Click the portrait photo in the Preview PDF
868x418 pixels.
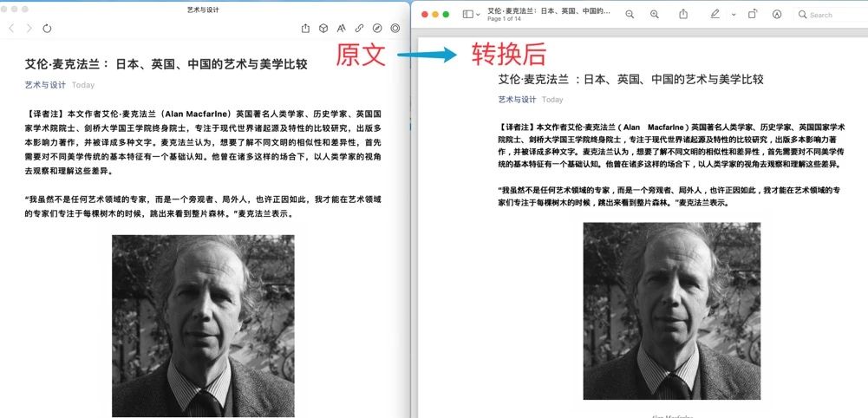coord(671,310)
